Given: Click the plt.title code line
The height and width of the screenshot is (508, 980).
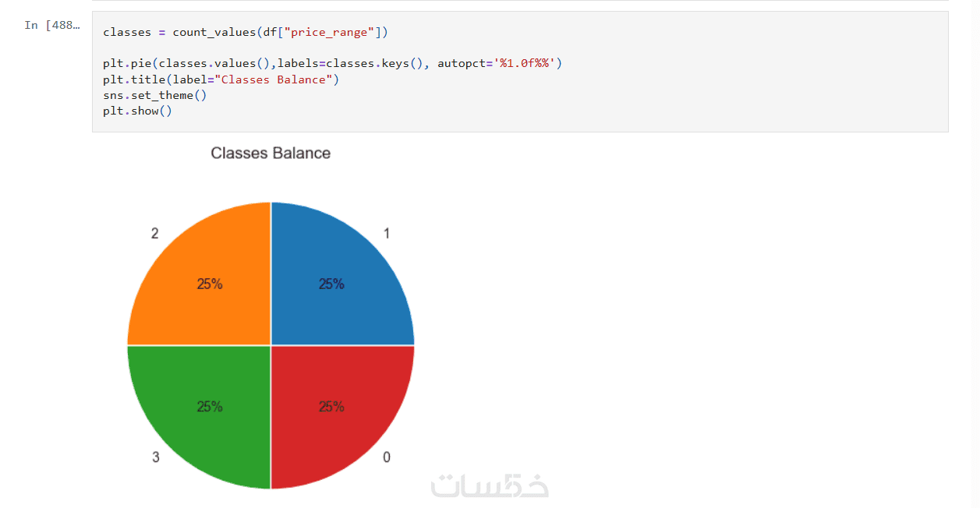Looking at the screenshot, I should point(221,79).
